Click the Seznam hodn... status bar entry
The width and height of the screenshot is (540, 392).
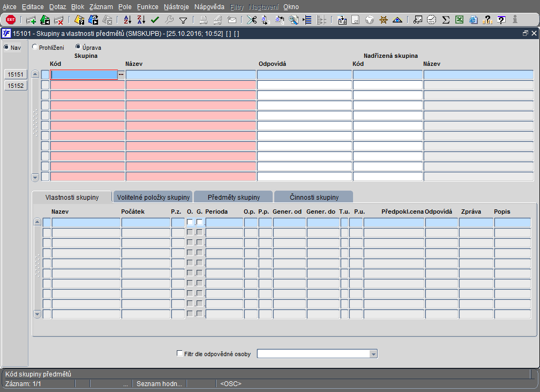coord(159,384)
